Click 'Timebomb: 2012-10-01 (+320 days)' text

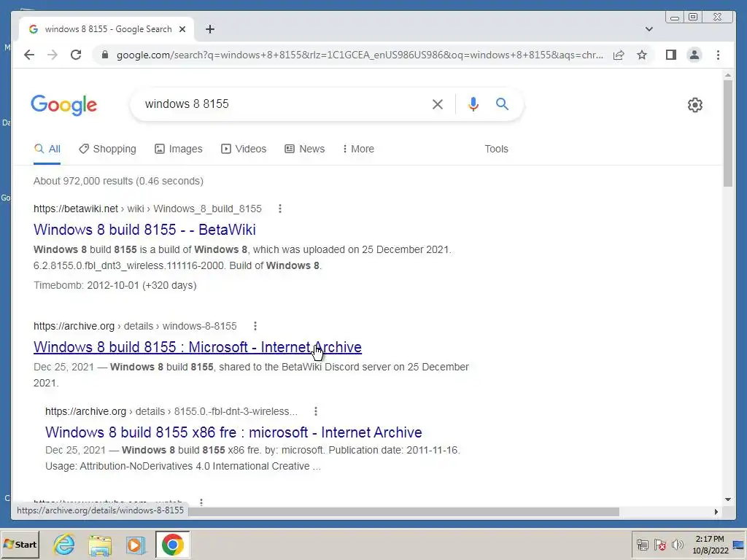(x=115, y=285)
